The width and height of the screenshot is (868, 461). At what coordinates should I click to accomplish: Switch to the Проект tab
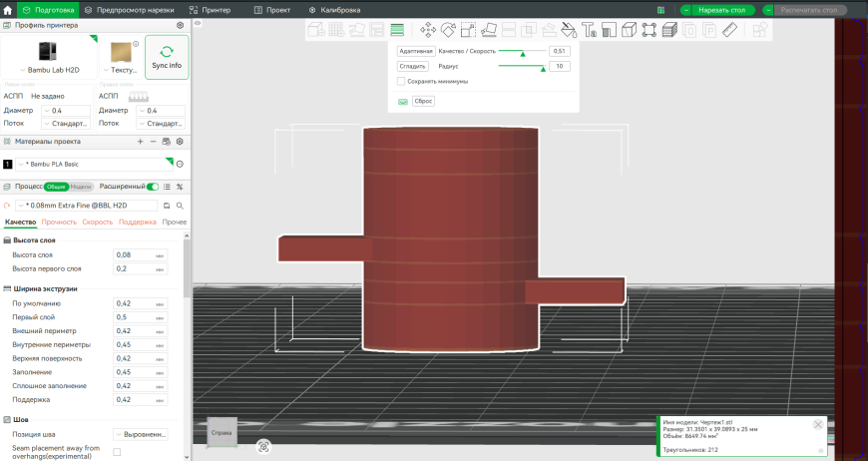coord(271,10)
